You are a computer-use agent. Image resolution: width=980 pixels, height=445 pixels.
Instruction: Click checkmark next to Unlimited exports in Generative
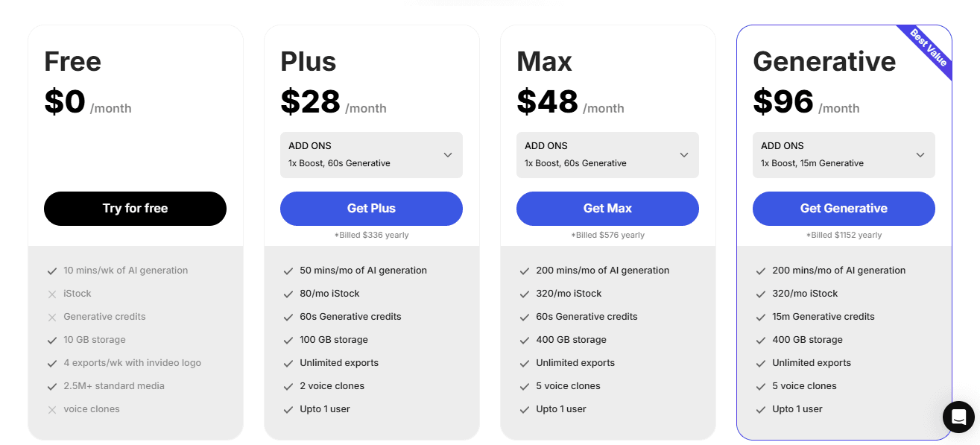pyautogui.click(x=761, y=362)
